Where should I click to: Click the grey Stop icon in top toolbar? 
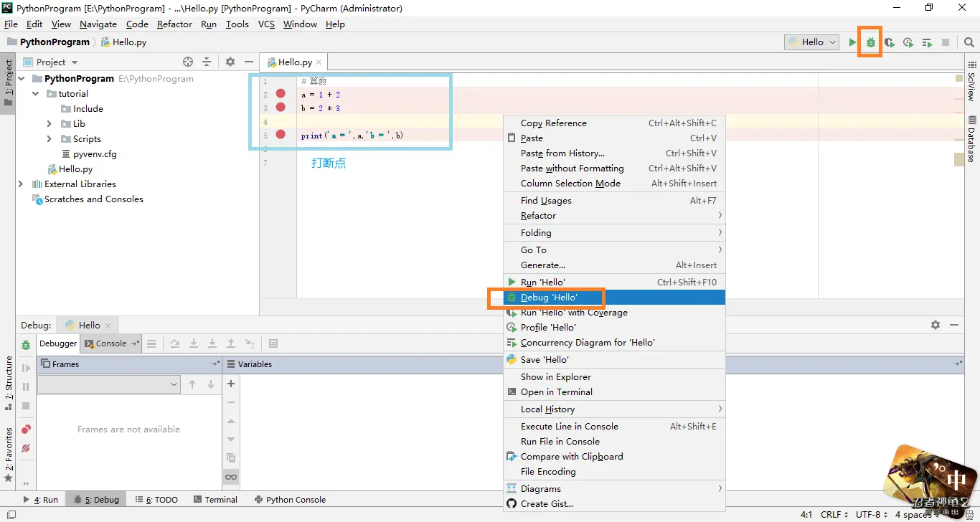946,42
